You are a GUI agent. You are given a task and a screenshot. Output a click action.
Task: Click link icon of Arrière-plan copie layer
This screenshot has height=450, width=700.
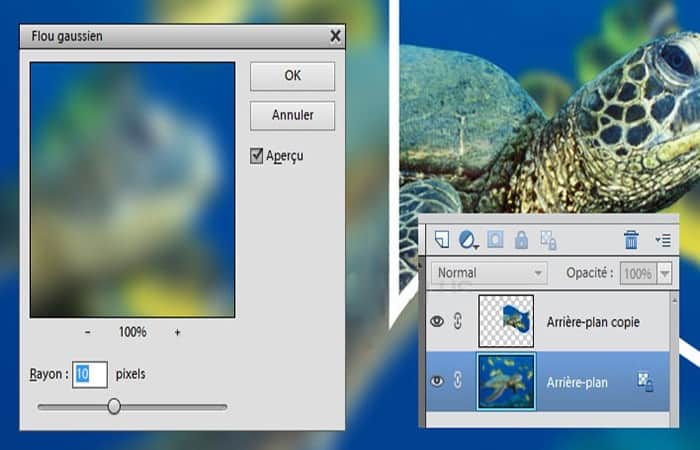click(458, 321)
